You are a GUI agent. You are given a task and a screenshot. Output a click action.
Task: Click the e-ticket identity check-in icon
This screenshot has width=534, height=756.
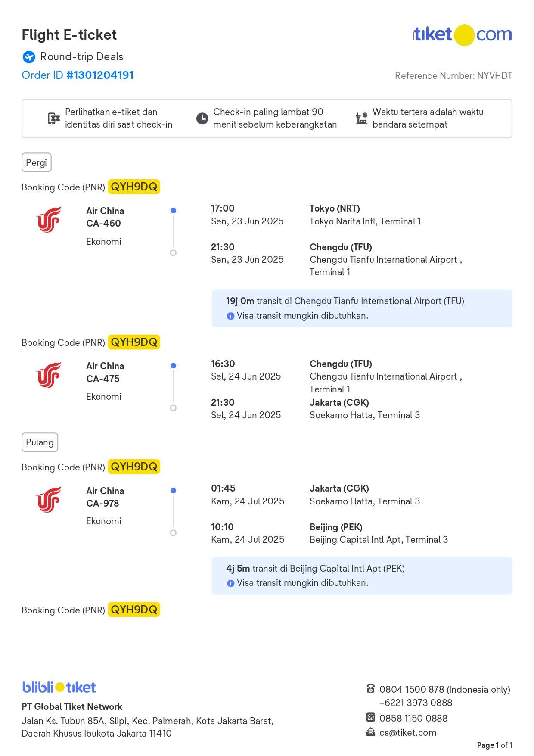pos(54,118)
